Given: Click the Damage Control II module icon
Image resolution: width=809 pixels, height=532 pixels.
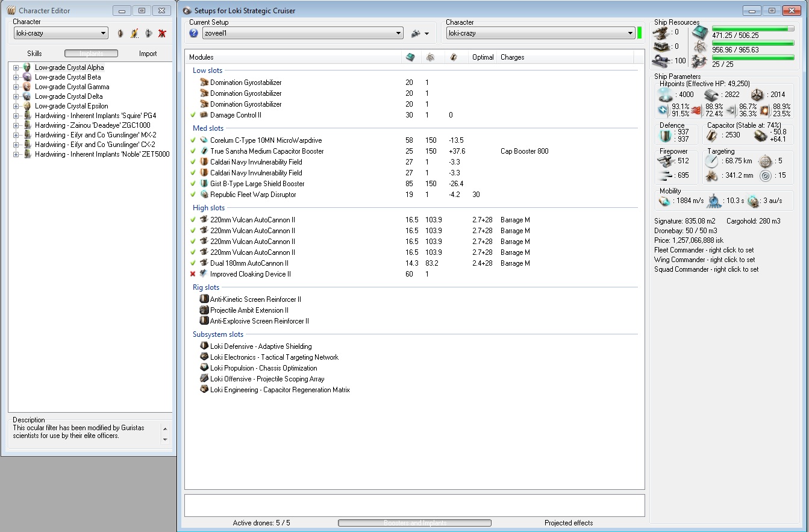Looking at the screenshot, I should (204, 115).
